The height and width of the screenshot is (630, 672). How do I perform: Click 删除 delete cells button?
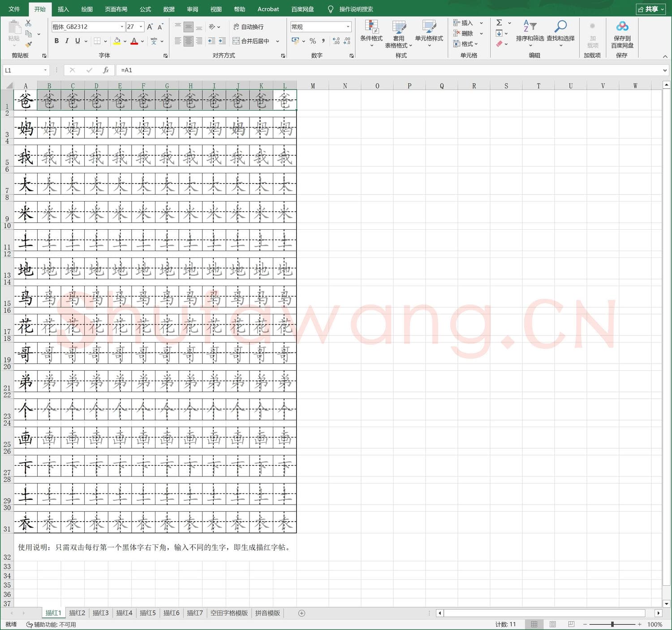(x=463, y=33)
